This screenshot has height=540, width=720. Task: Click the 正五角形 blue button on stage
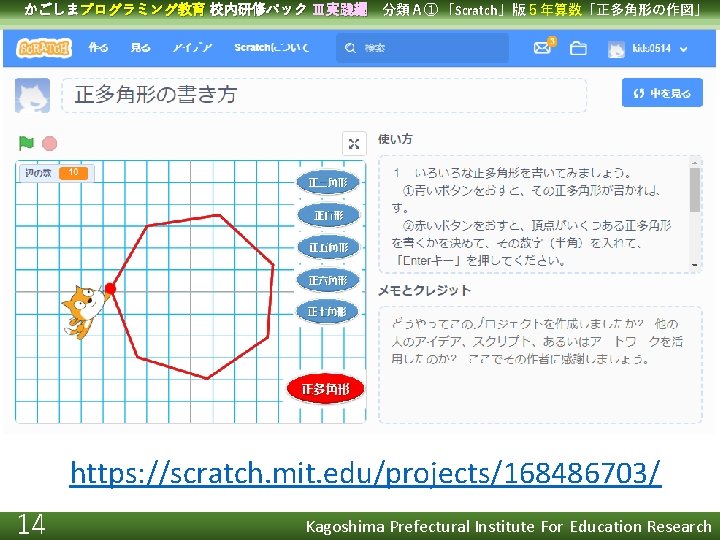328,248
